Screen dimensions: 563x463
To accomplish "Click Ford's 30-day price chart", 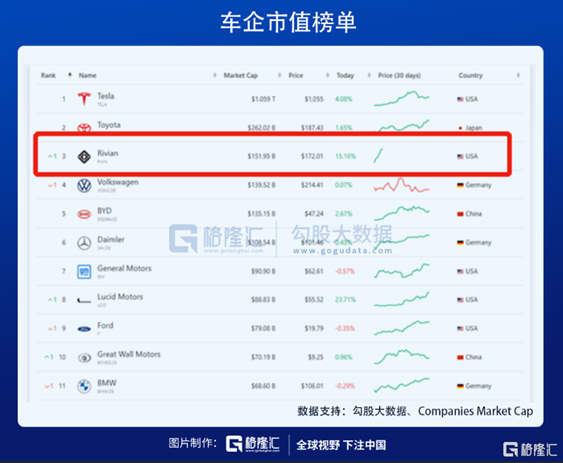I will pyautogui.click(x=401, y=328).
